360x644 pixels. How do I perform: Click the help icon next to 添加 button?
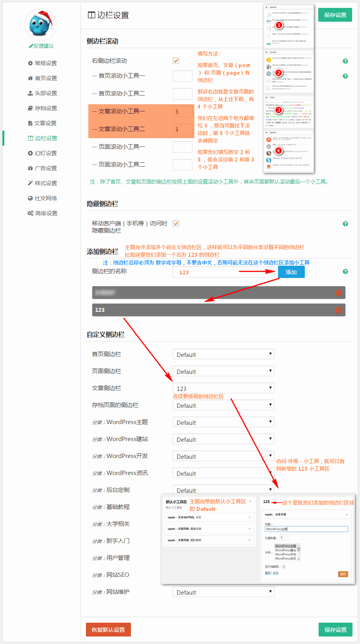click(x=345, y=272)
